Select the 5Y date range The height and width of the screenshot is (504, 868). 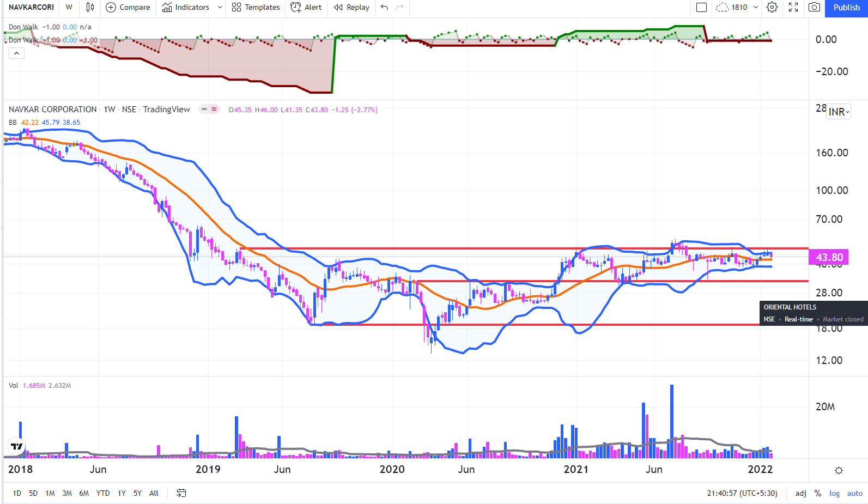click(x=137, y=493)
